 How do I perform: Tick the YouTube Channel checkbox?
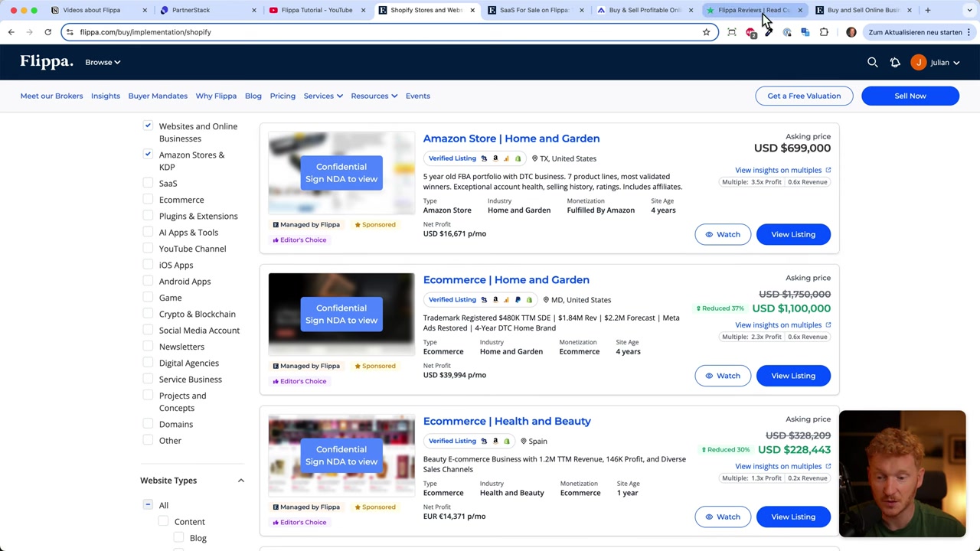148,248
